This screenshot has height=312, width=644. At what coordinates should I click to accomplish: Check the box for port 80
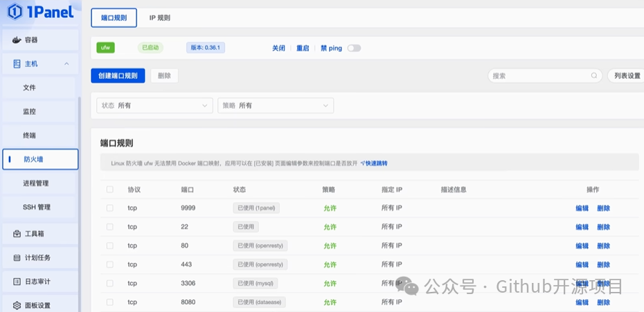109,246
